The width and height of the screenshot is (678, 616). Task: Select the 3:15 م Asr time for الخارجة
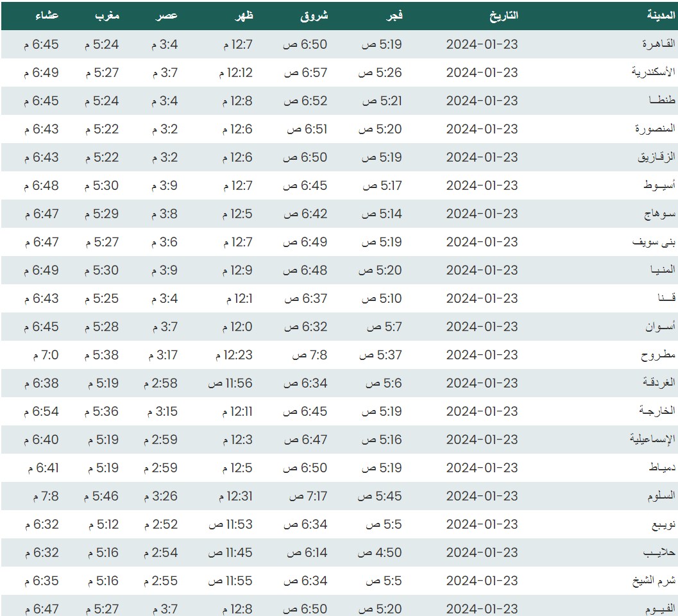click(x=164, y=411)
